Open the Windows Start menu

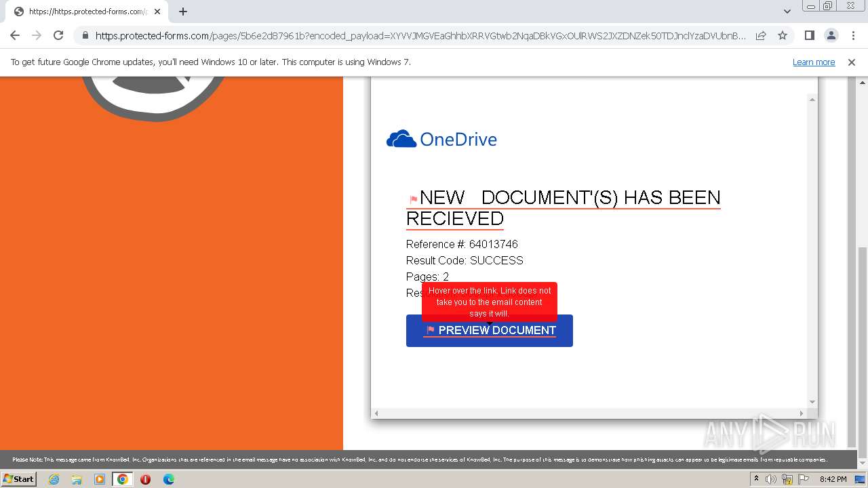(18, 479)
